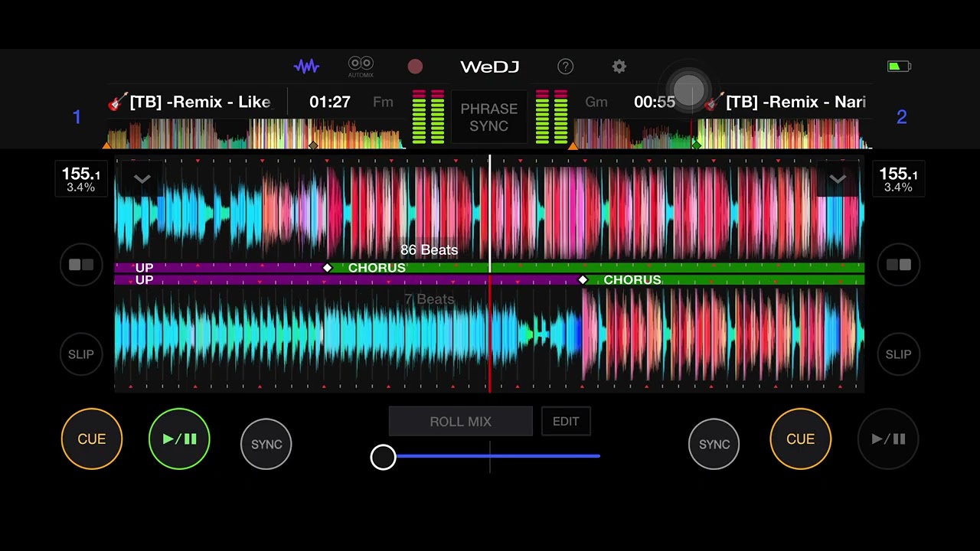Image resolution: width=980 pixels, height=551 pixels.
Task: Toggle PHRASE SYNC
Action: (x=489, y=117)
